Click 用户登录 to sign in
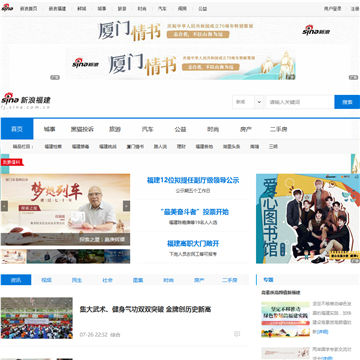 [x=333, y=9]
